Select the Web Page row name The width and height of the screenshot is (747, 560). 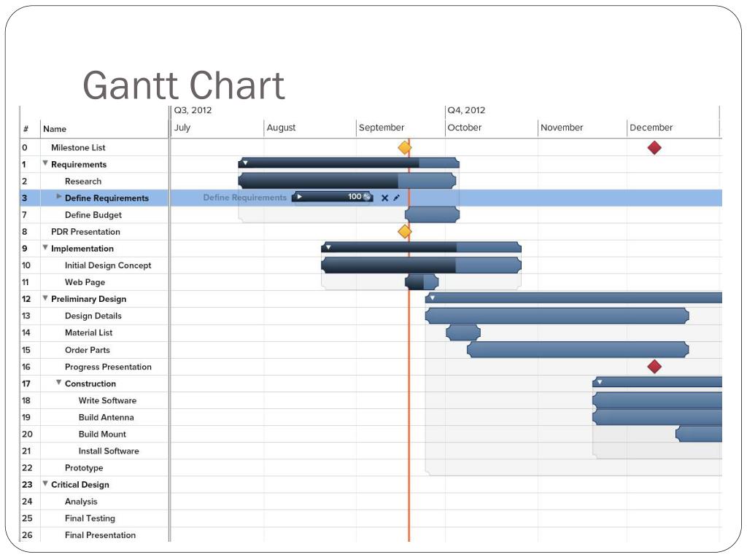85,282
